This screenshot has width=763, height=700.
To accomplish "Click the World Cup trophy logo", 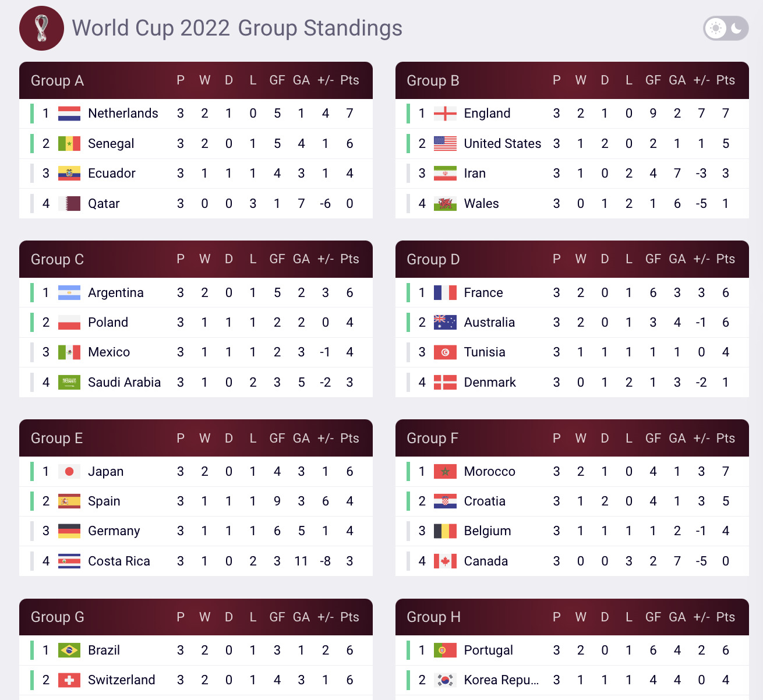I will coord(41,28).
